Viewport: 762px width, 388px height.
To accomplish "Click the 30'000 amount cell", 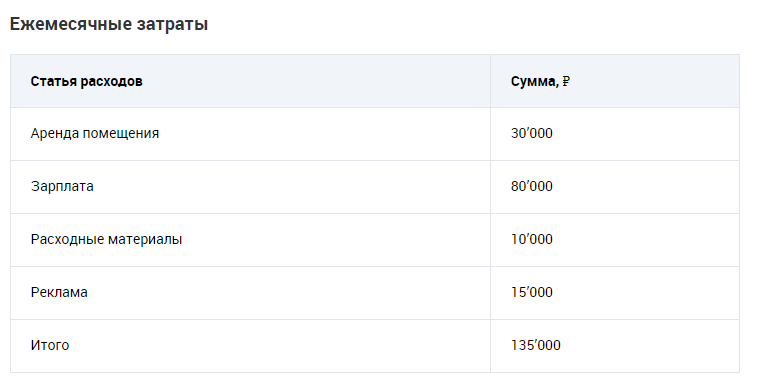I will click(x=532, y=133).
